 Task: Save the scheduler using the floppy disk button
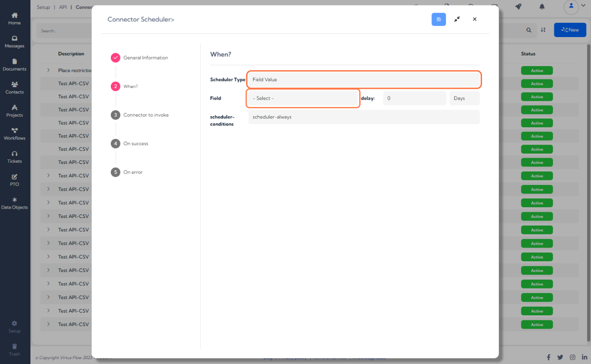coord(438,19)
